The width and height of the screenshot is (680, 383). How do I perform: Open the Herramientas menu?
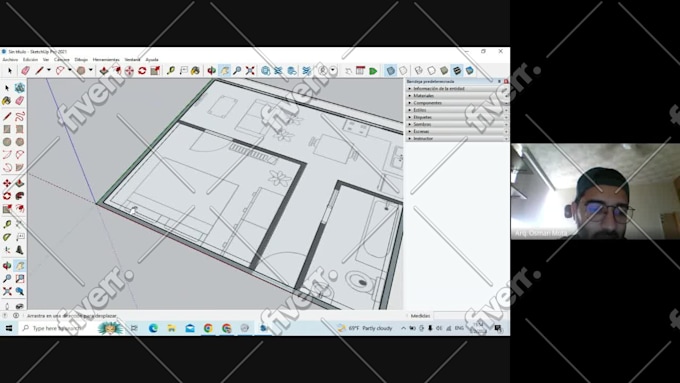(106, 59)
